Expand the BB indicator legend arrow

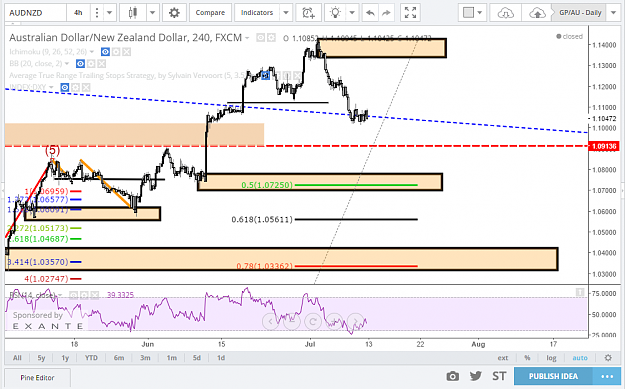67,64
